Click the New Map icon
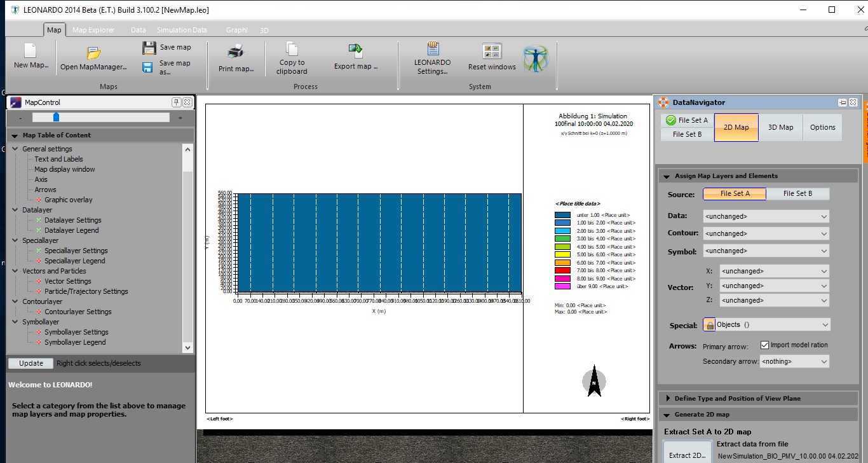This screenshot has height=463, width=868. point(30,51)
